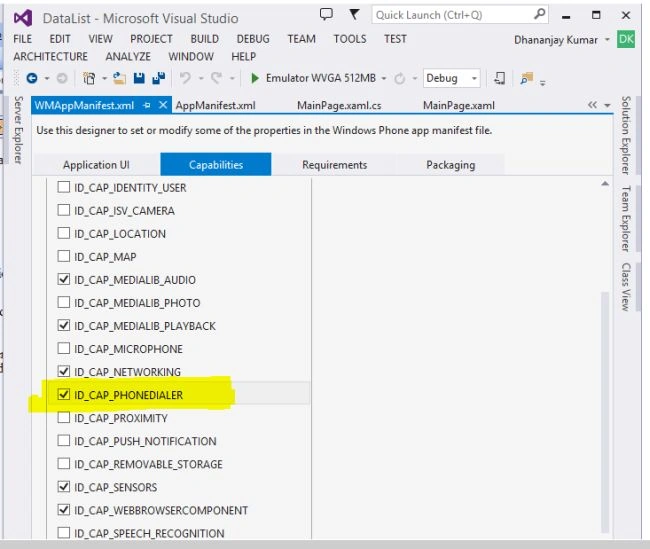The image size is (650, 549).
Task: Open the feedback speech bubble icon
Action: click(x=326, y=15)
